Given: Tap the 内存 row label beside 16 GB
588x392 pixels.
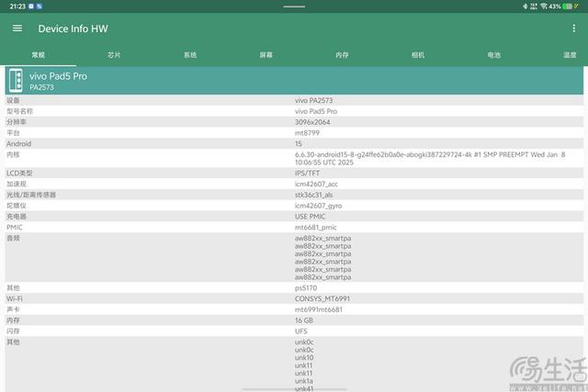Looking at the screenshot, I should (13, 320).
